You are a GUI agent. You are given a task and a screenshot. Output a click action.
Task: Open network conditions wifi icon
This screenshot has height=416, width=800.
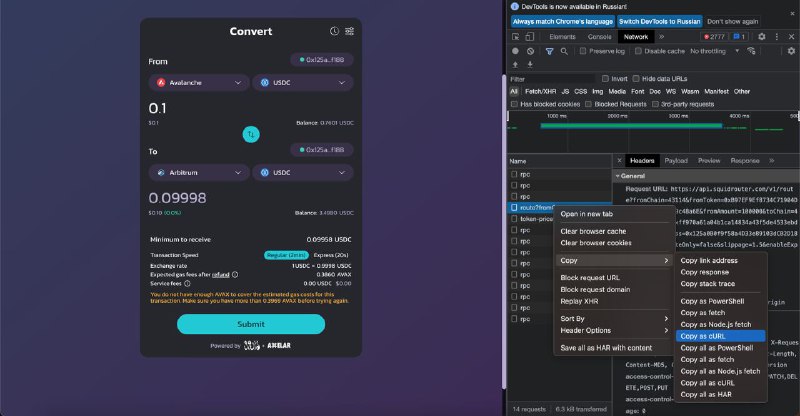coord(751,51)
